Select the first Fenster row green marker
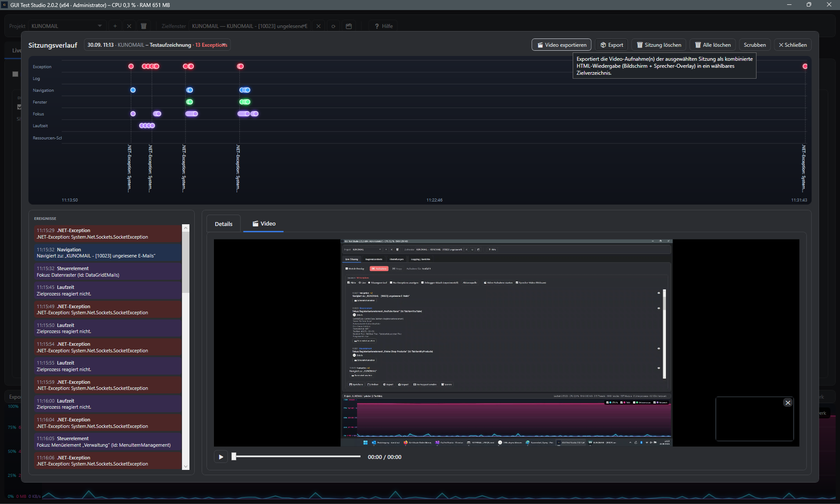 [x=189, y=102]
